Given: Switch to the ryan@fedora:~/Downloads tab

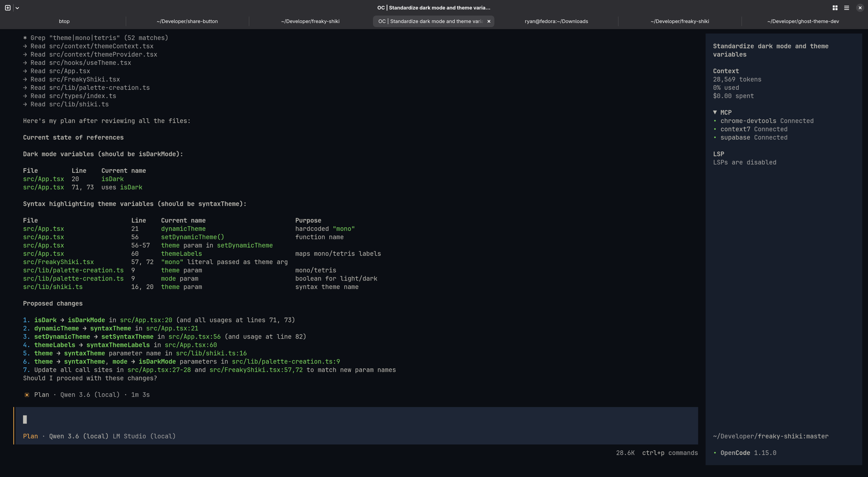Looking at the screenshot, I should point(556,21).
